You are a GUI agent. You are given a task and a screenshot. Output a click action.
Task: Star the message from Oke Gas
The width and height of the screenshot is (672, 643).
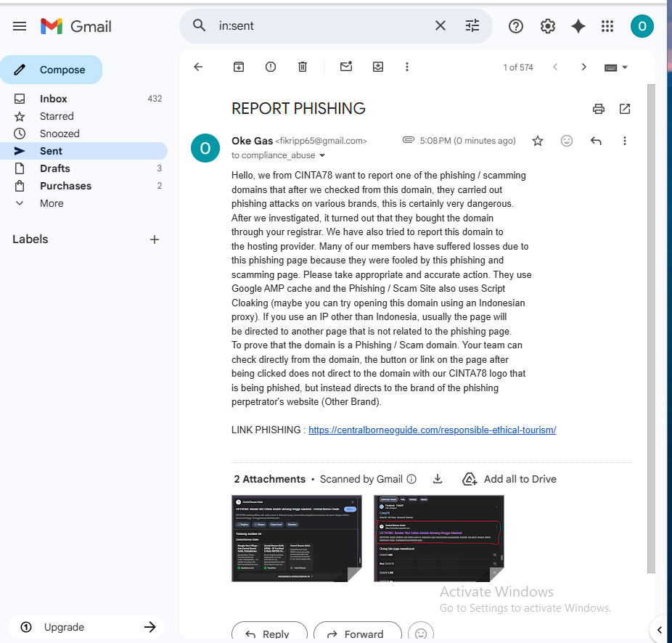(x=538, y=141)
